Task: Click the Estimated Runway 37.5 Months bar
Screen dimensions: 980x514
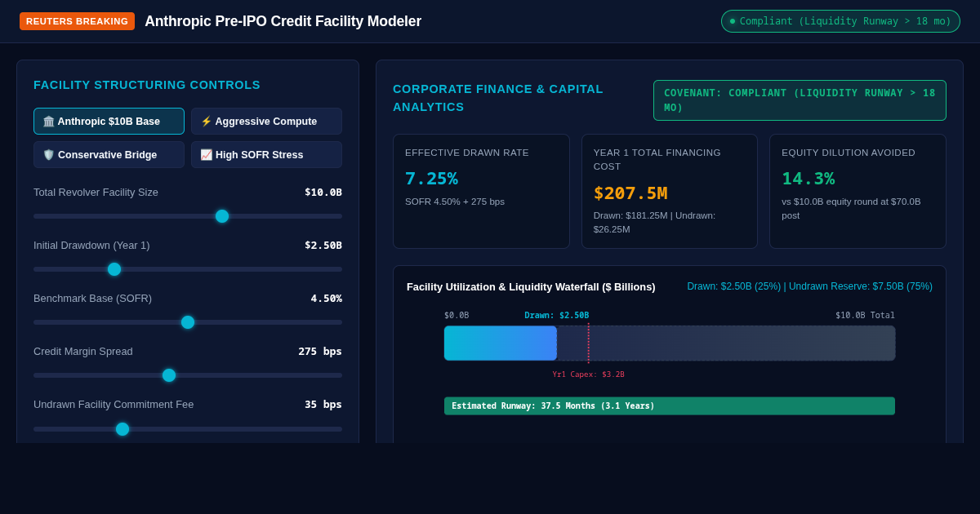Action: coord(670,406)
